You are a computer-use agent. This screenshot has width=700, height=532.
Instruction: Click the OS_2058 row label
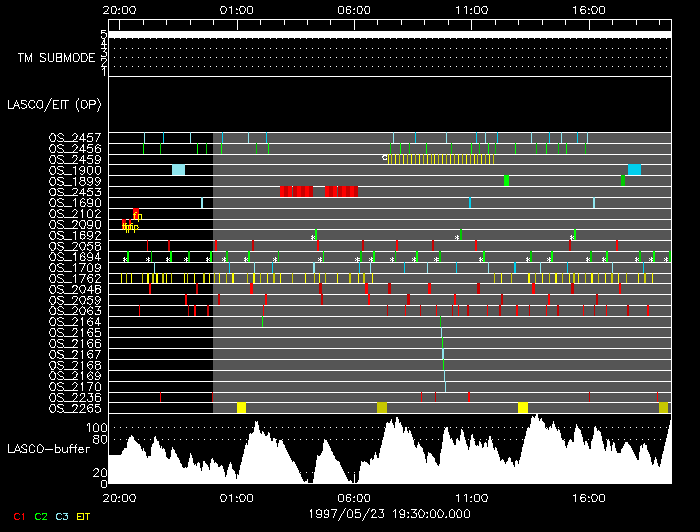pyautogui.click(x=75, y=246)
